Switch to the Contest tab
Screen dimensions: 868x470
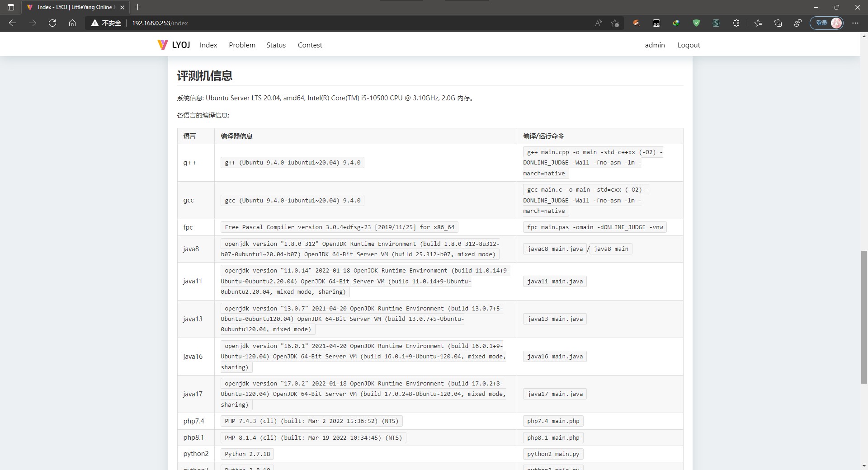310,45
